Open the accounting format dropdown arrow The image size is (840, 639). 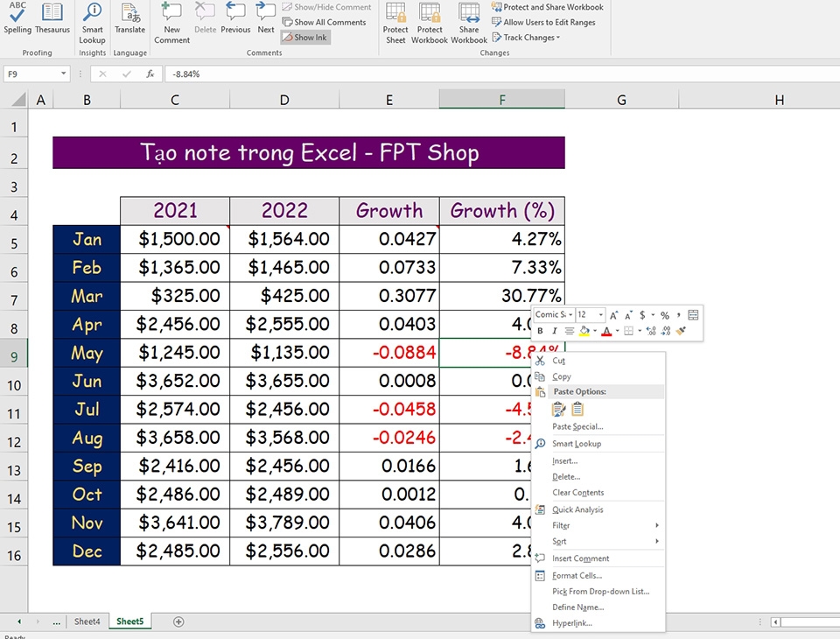tap(653, 314)
